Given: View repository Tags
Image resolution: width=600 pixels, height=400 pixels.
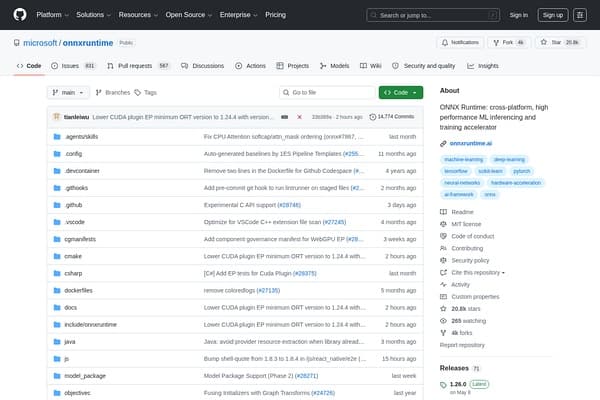Looking at the screenshot, I should click(146, 93).
